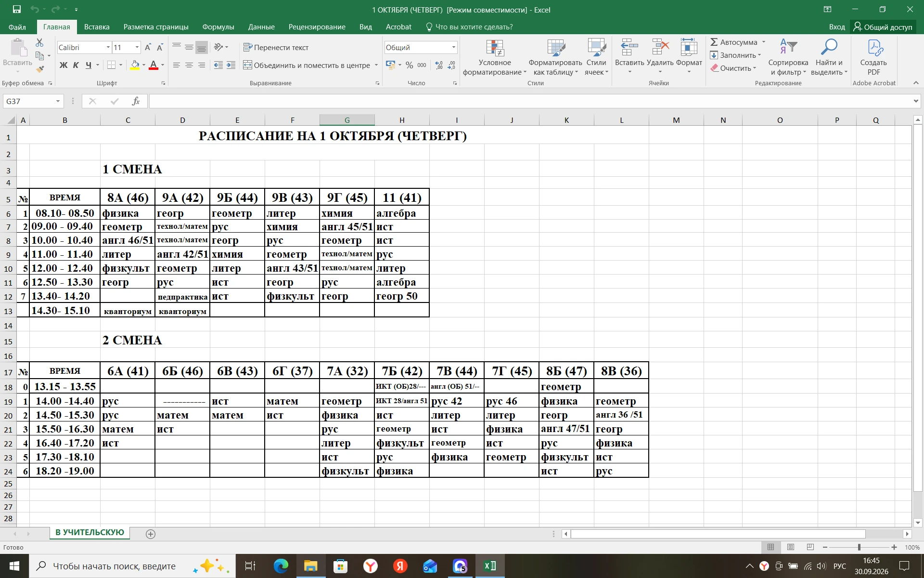924x578 pixels.
Task: Toggle Italic formatting (К)
Action: pos(76,65)
